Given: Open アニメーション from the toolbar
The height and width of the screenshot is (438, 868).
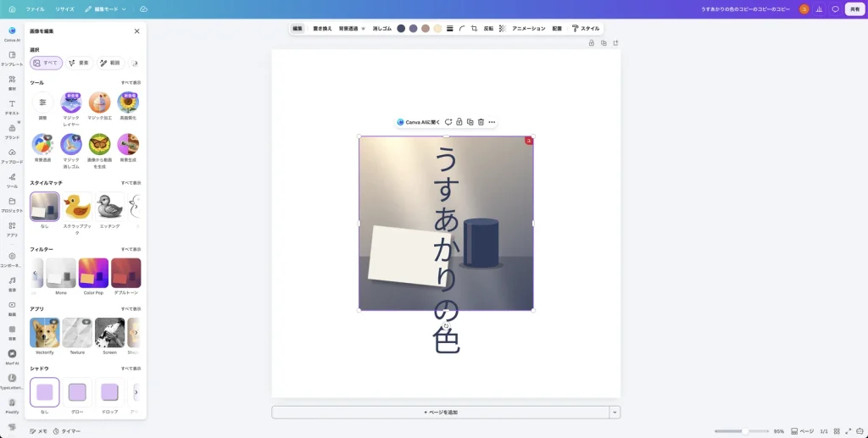Looking at the screenshot, I should [529, 28].
